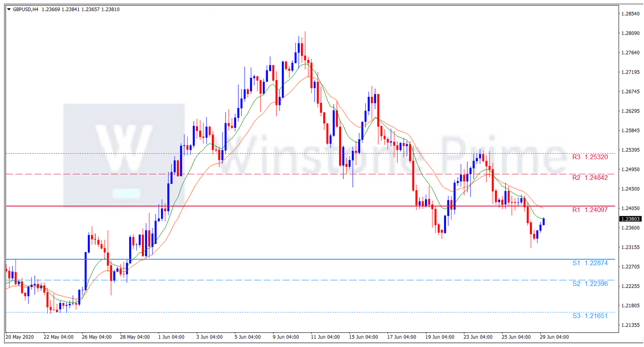Click the 20 May 2020 date label
The height and width of the screenshot is (347, 644).
coord(20,337)
